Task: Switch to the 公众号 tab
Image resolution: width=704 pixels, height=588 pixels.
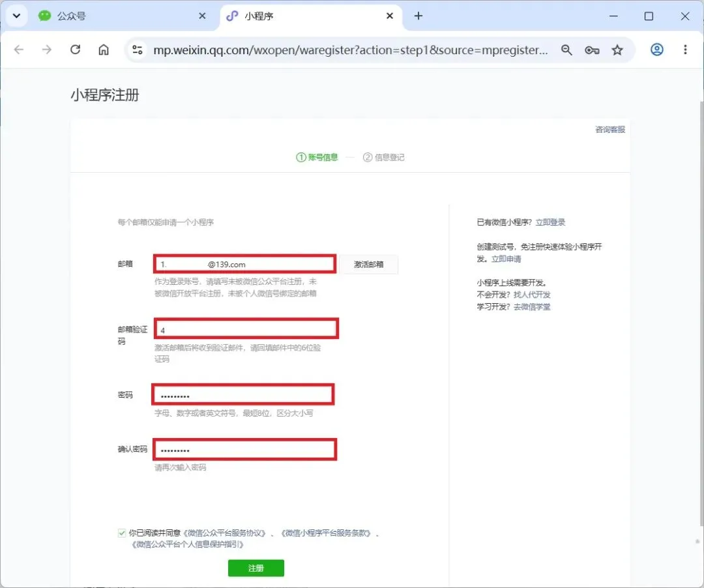Action: (x=121, y=16)
